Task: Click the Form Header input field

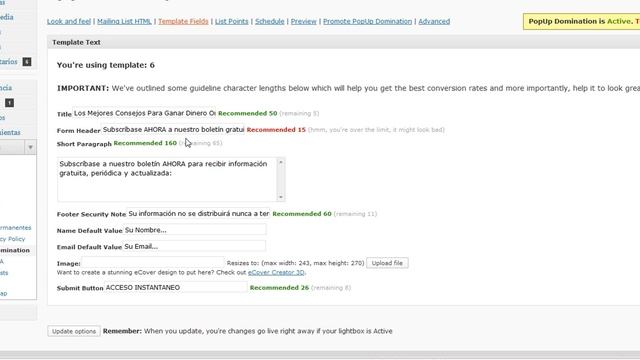Action: pyautogui.click(x=173, y=129)
